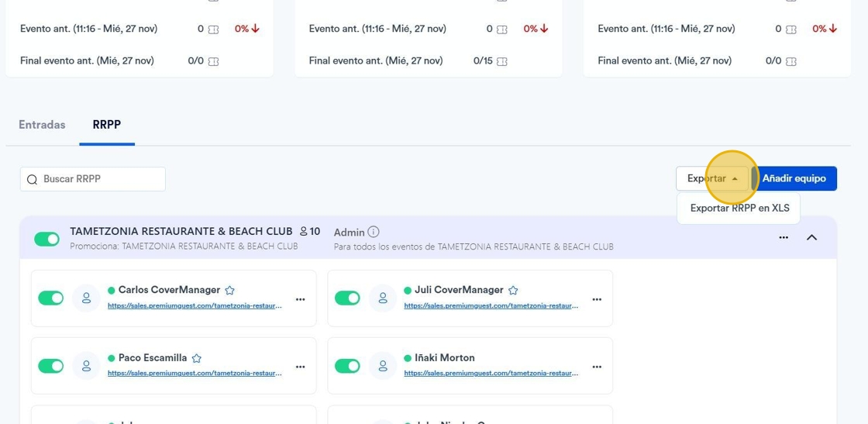
Task: Click the Añadir equipo button
Action: click(x=794, y=179)
